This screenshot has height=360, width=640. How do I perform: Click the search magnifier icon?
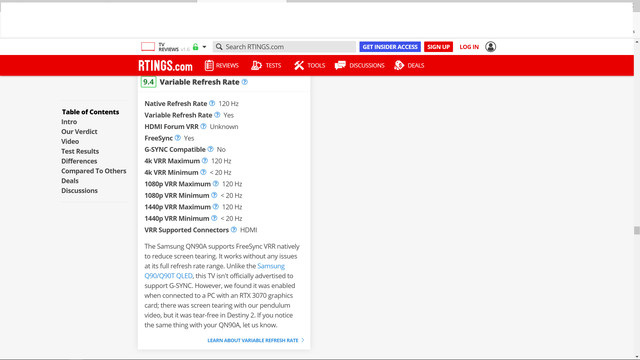point(219,47)
